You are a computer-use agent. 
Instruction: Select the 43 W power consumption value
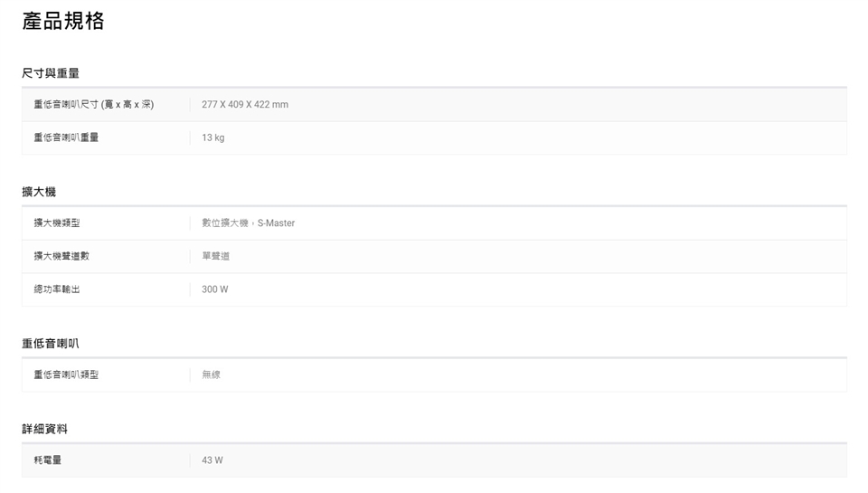[212, 460]
